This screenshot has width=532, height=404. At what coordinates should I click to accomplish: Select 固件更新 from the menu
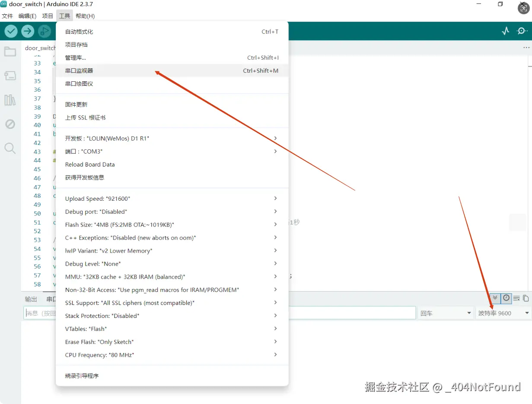(x=172, y=104)
